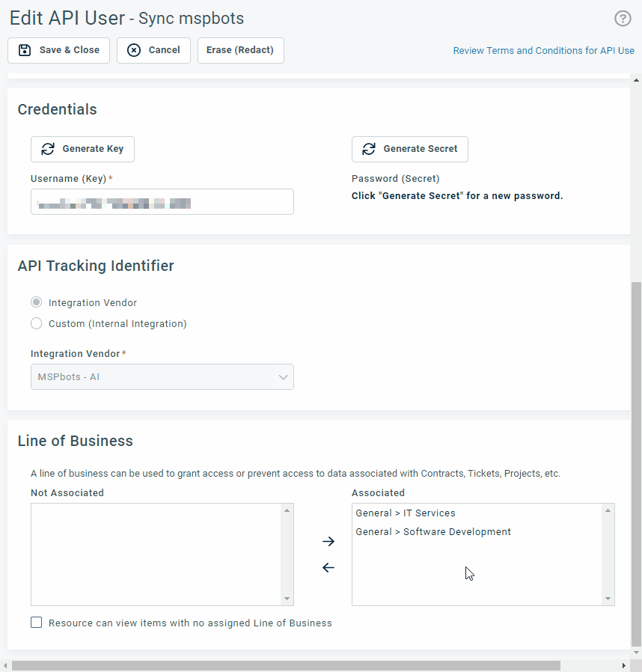Click the Erase (Redact) button

[x=240, y=50]
